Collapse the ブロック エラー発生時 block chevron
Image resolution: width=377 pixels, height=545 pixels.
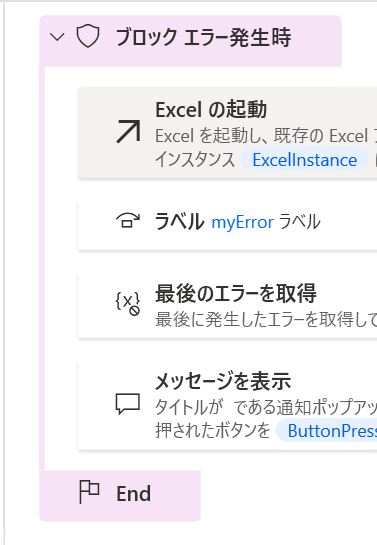(x=57, y=37)
